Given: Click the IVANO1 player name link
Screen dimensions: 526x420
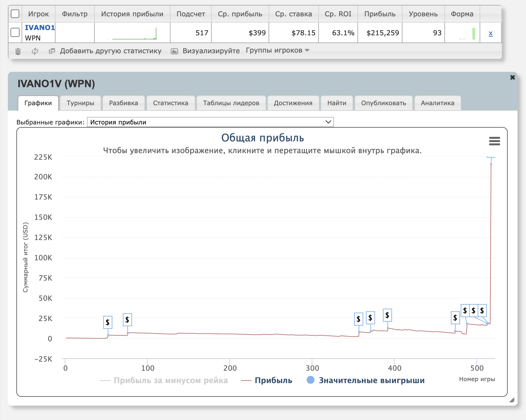Looking at the screenshot, I should (x=40, y=27).
